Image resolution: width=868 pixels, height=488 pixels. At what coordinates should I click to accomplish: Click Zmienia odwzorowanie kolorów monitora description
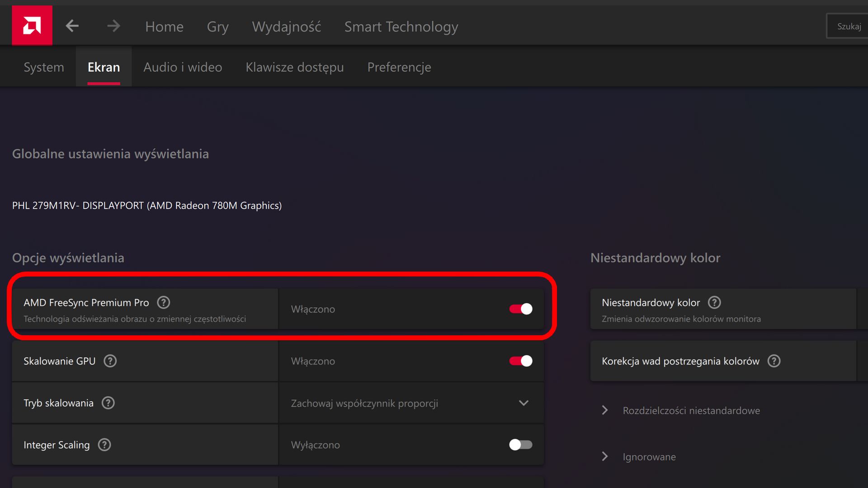(x=681, y=319)
